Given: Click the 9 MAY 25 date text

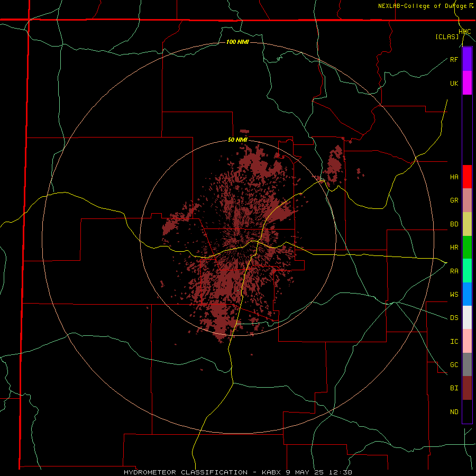Looking at the screenshot, I should (x=305, y=472).
